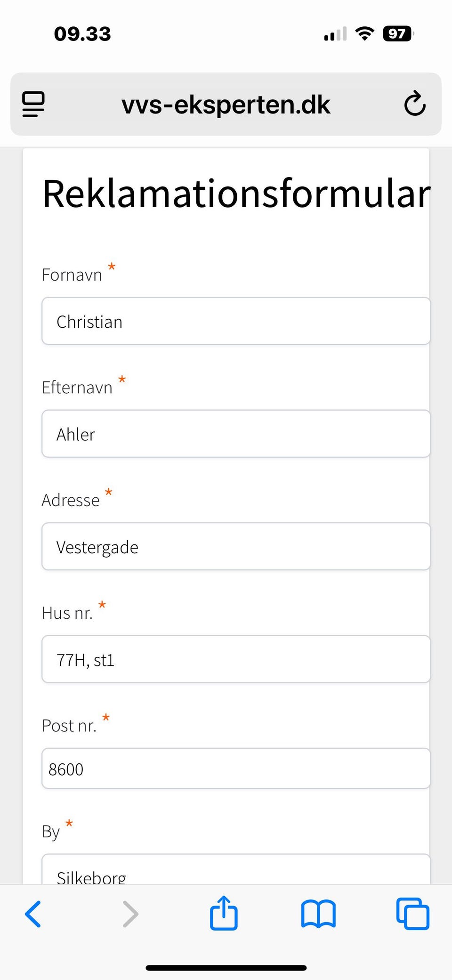Click the Adresse field showing Vestergade

(x=236, y=546)
